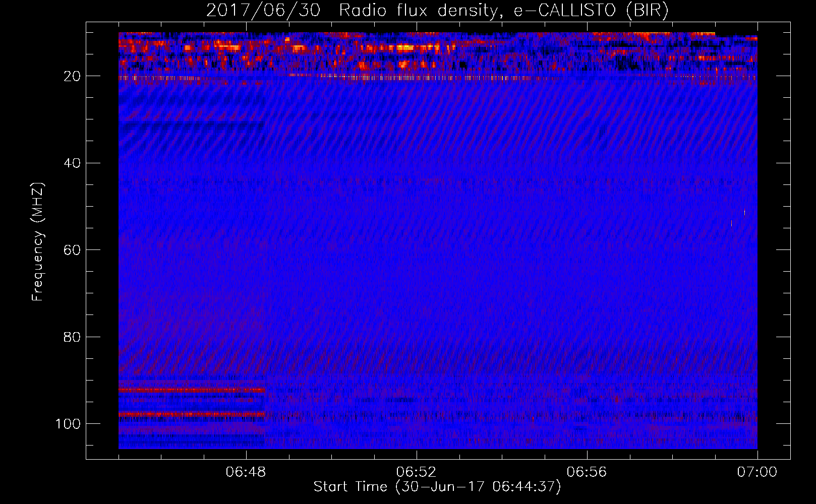
Task: Click the plot title '2017/06/30 Radio flux density'
Action: (437, 10)
